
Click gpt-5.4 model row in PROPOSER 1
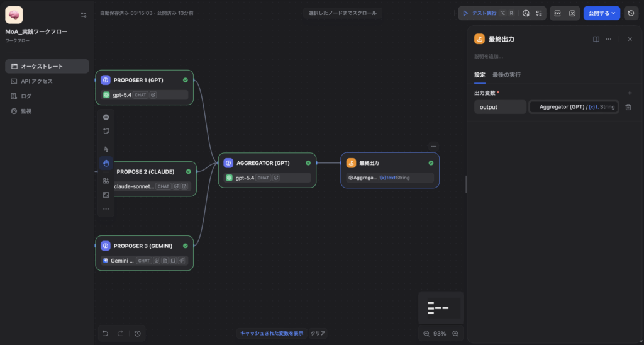click(x=144, y=95)
